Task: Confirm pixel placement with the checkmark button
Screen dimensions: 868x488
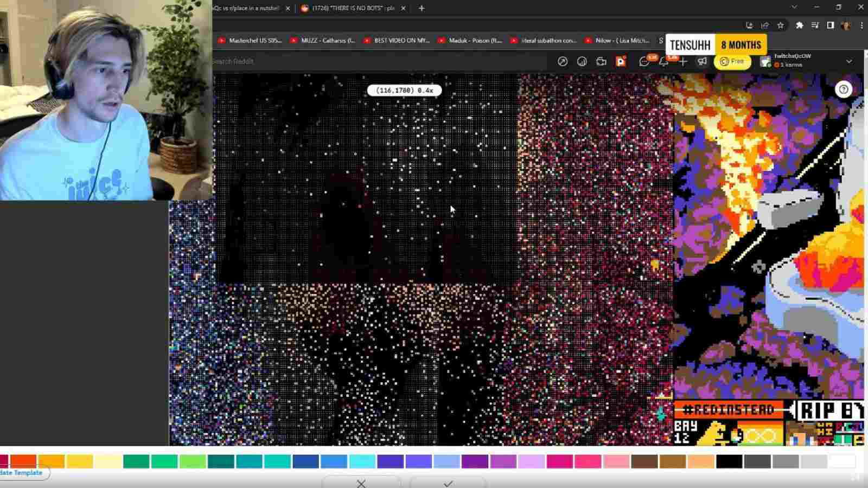Action: pos(448,482)
